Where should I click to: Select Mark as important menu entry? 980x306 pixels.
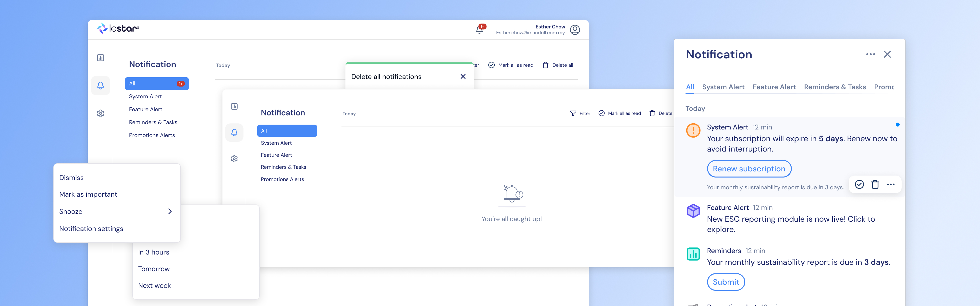click(x=88, y=194)
